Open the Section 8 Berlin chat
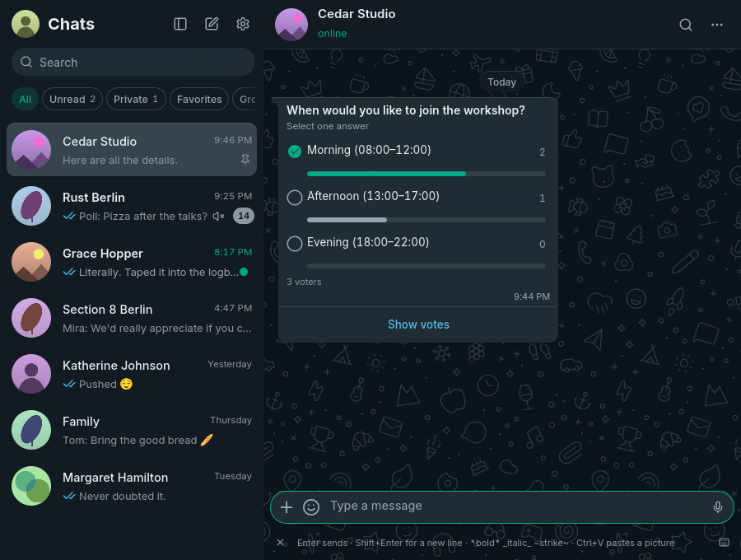 tap(132, 318)
